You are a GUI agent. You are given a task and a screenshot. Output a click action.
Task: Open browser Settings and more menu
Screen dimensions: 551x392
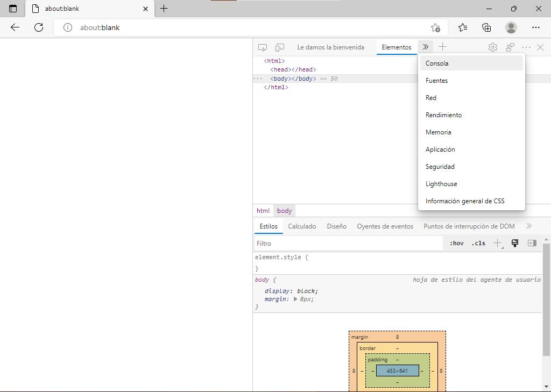pos(535,27)
